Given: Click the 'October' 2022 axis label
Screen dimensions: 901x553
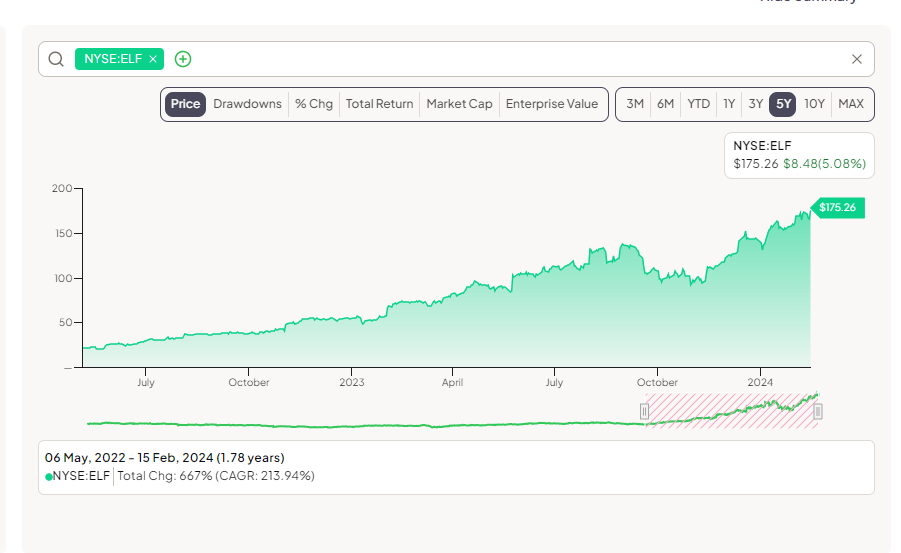Looking at the screenshot, I should [249, 382].
